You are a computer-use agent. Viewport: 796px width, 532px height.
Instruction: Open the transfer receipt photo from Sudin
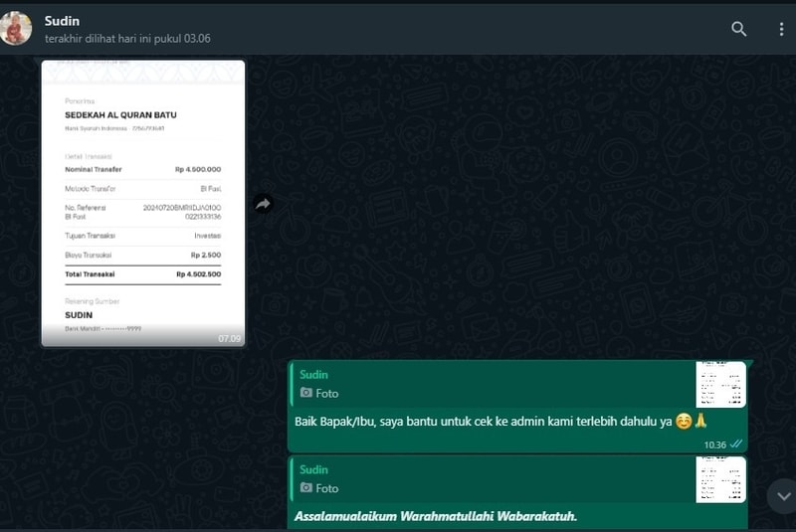pyautogui.click(x=143, y=204)
